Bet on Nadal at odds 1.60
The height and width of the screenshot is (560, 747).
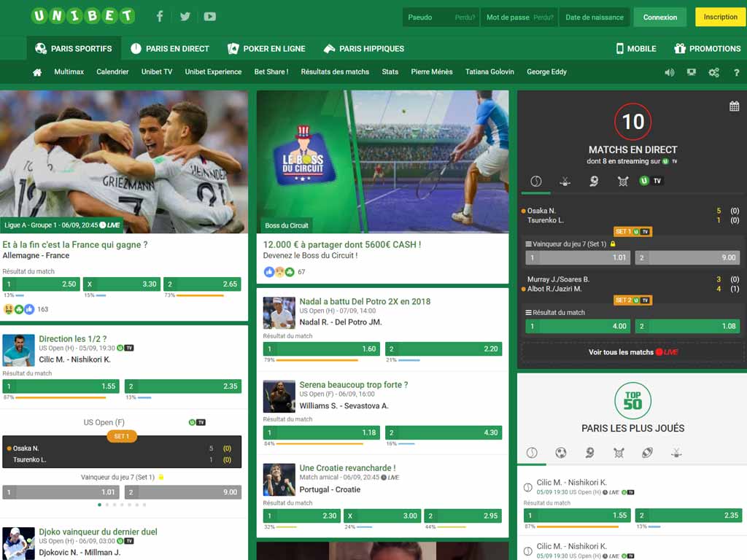(321, 349)
